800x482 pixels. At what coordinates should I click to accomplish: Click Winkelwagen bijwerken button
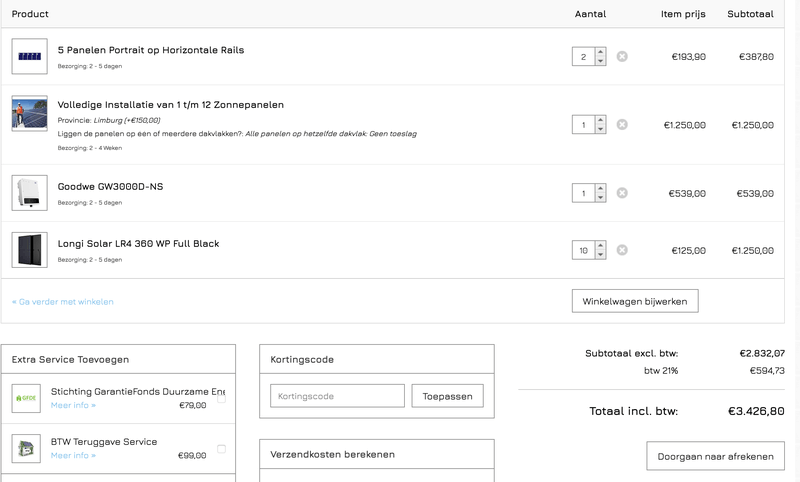point(635,301)
